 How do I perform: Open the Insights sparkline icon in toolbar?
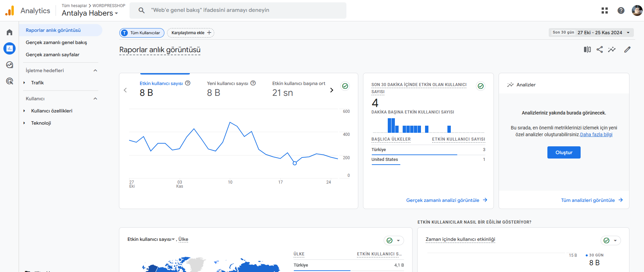[612, 49]
